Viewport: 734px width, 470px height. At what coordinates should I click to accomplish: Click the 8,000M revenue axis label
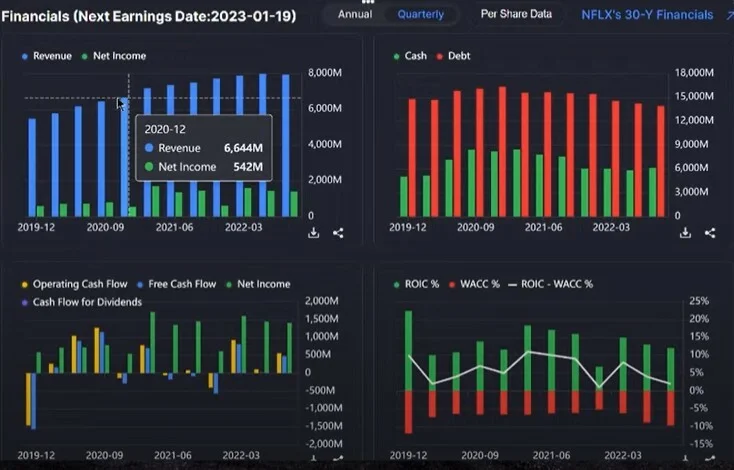point(325,73)
